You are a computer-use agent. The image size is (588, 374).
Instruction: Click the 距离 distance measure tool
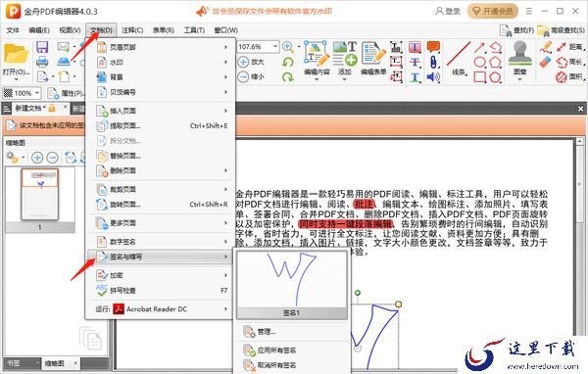pyautogui.click(x=570, y=47)
